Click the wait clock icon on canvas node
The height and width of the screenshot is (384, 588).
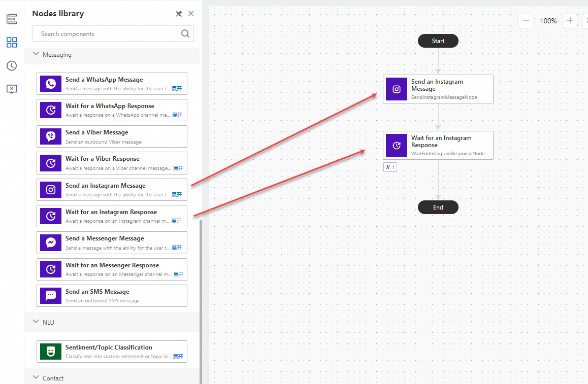tap(397, 146)
